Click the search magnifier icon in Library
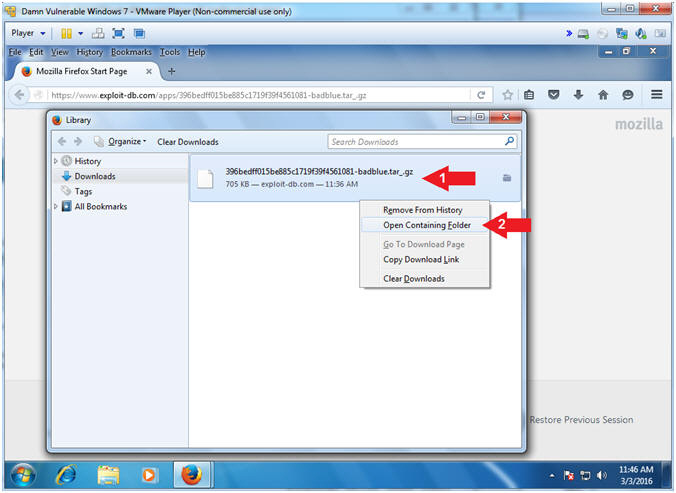676x493 pixels. [510, 141]
